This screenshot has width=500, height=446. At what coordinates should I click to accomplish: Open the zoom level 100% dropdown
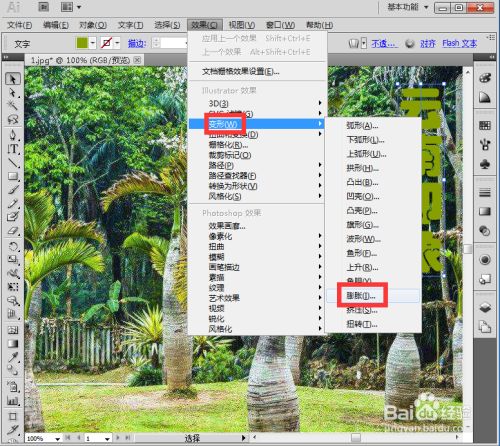coord(57,439)
